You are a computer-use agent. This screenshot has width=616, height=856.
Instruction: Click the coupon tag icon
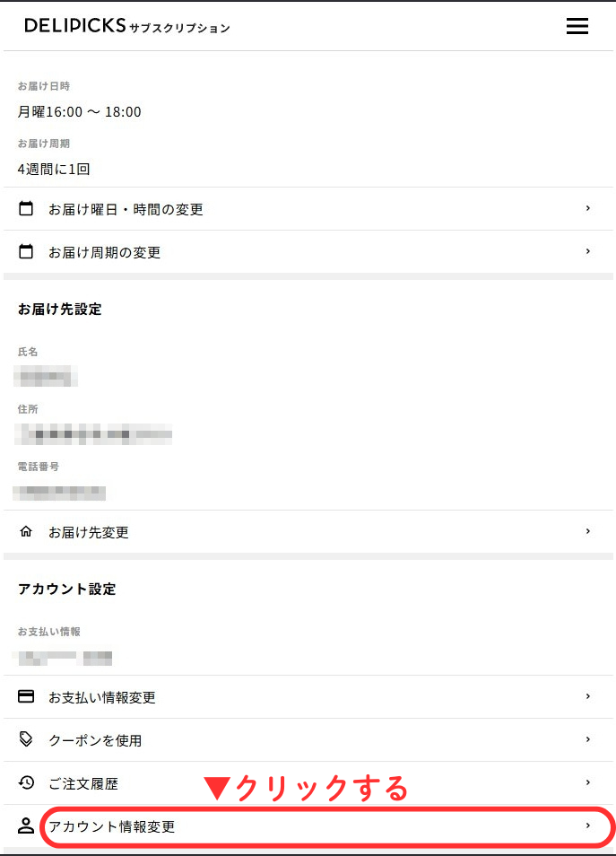[x=26, y=740]
